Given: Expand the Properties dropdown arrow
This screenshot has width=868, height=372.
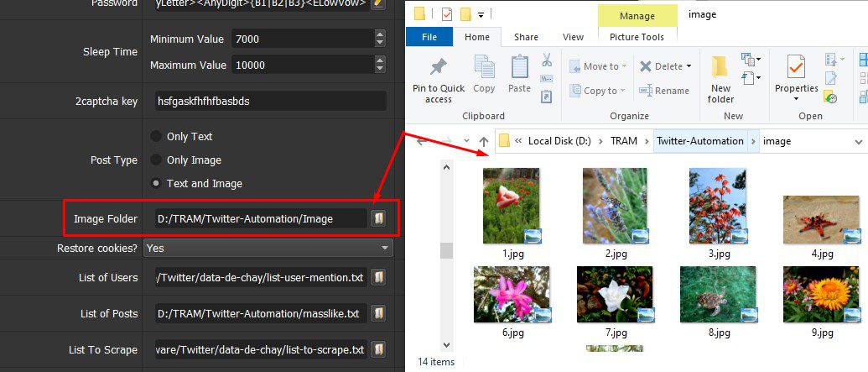Looking at the screenshot, I should click(796, 100).
